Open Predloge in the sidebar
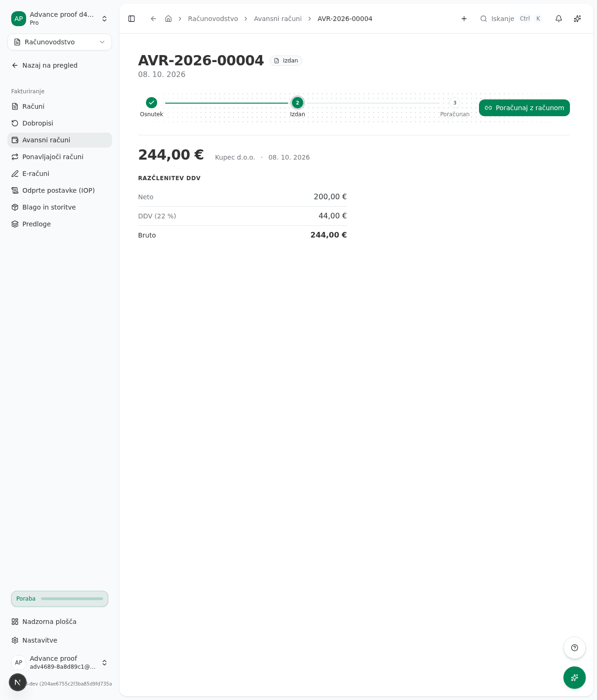The height and width of the screenshot is (700, 597). tap(60, 224)
